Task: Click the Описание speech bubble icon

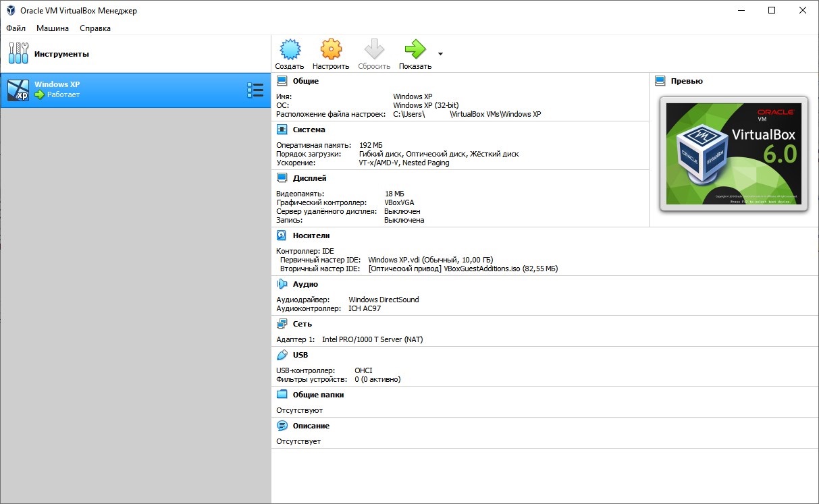Action: (282, 426)
